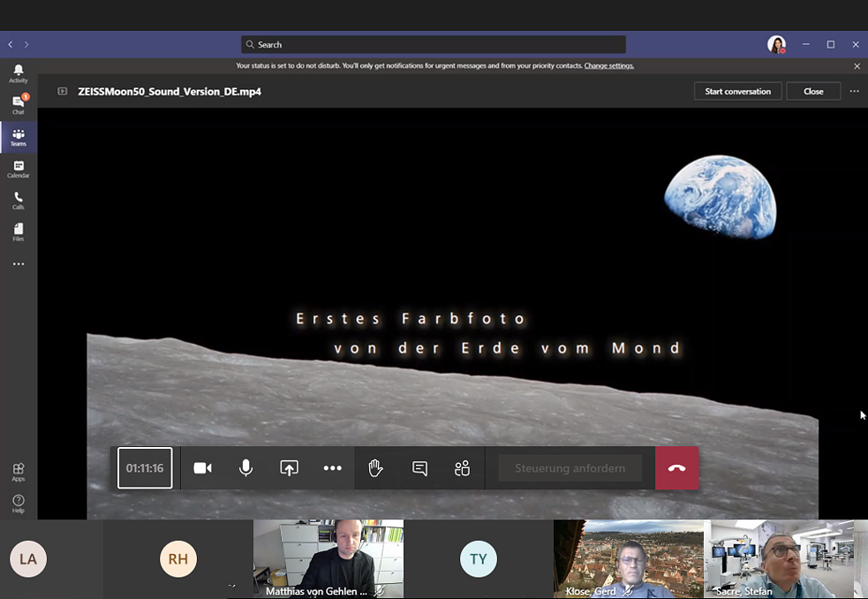Click the Start conversation button
This screenshot has width=868, height=599.
click(737, 91)
